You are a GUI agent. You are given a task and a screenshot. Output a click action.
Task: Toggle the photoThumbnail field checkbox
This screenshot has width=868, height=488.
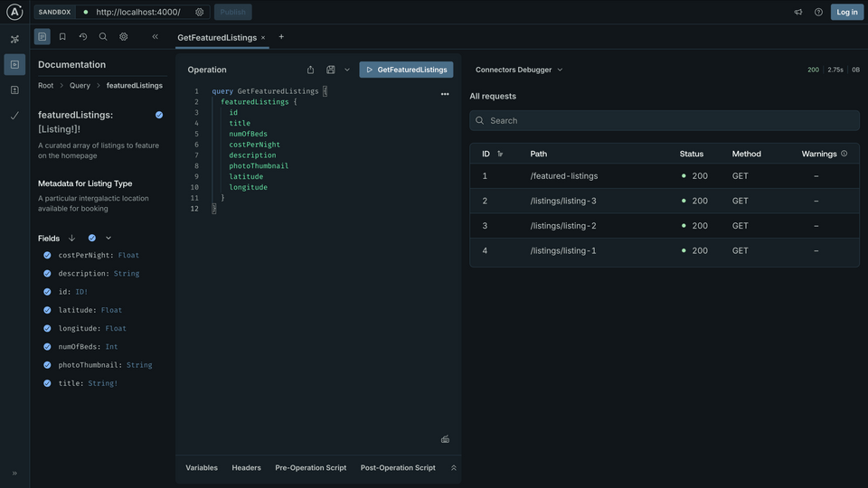48,365
